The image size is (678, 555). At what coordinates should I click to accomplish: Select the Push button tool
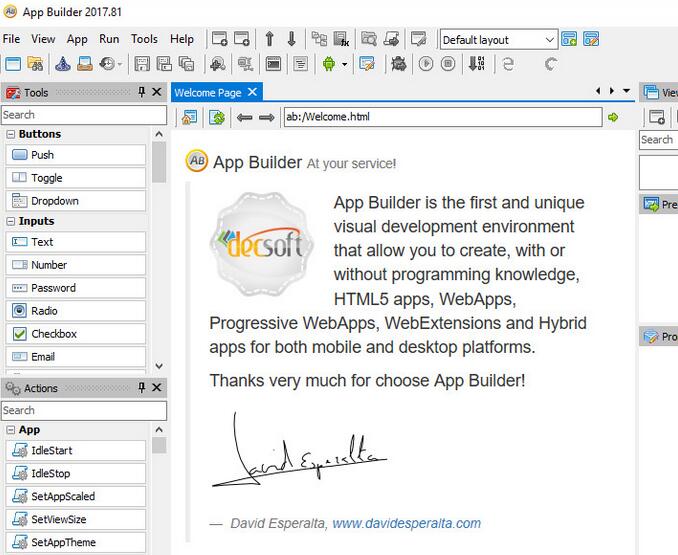tap(76, 155)
